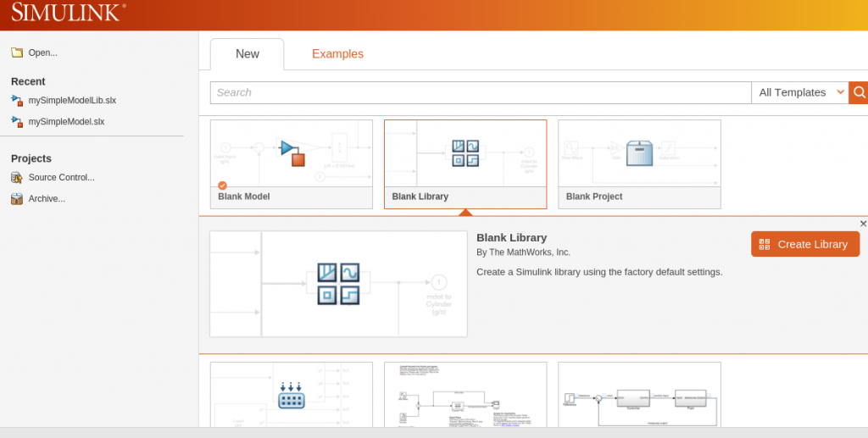Expand the All Templates dropdown
868x438 pixels.
(799, 92)
